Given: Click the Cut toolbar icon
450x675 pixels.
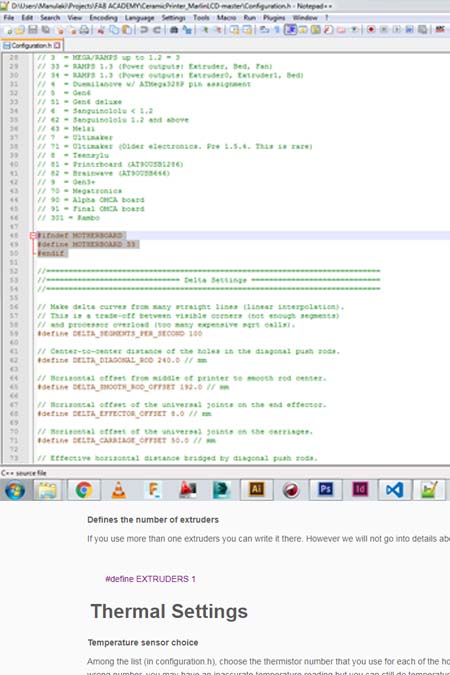Looking at the screenshot, I should 101,30.
